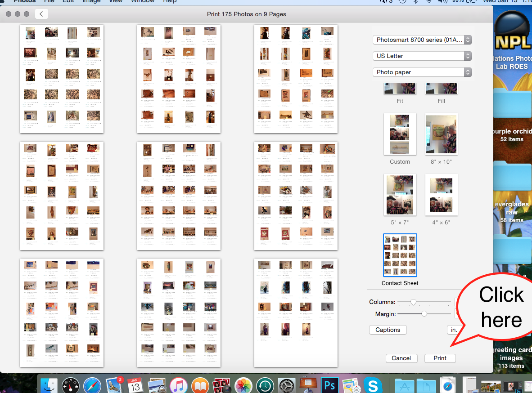Select first page preview in bottom row
Viewport: 532px width, 393px height.
click(62, 313)
